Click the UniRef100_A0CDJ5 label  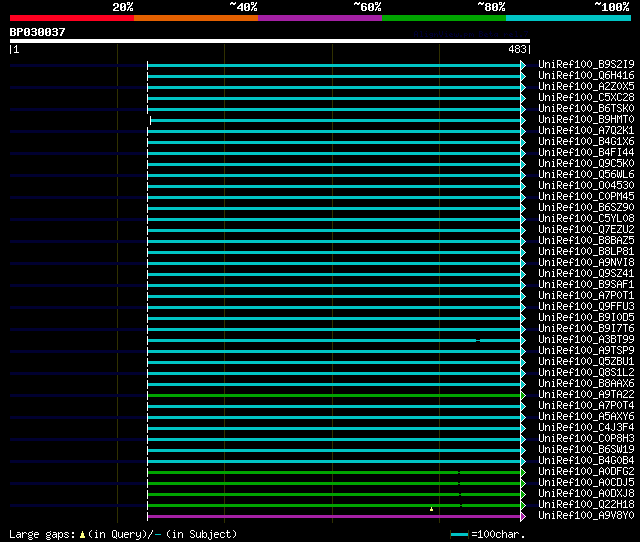[x=586, y=483]
